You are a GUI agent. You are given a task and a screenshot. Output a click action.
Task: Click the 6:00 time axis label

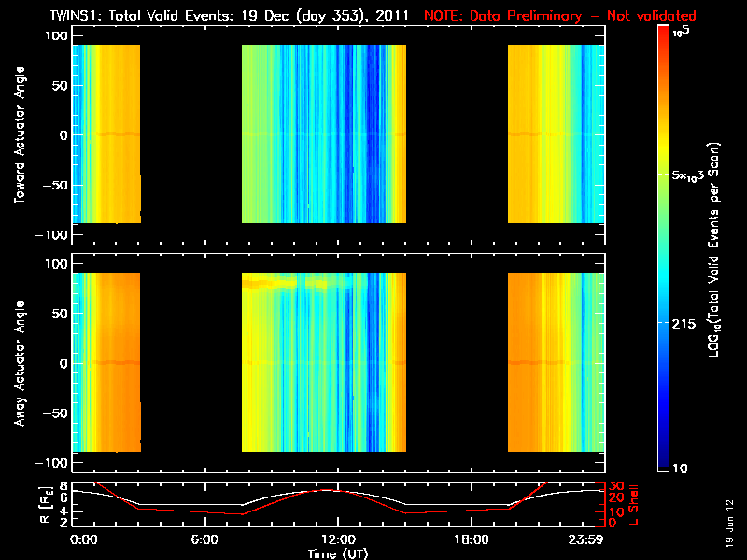[204, 539]
